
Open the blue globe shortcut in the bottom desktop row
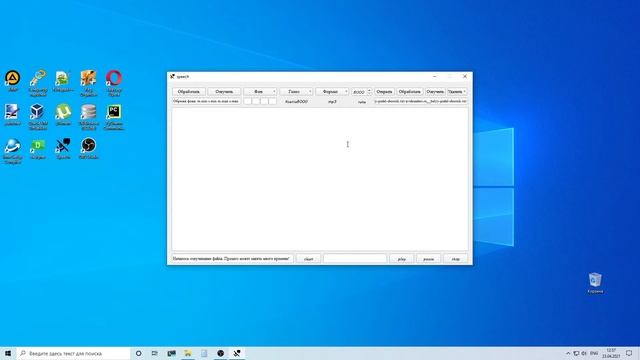(x=13, y=151)
